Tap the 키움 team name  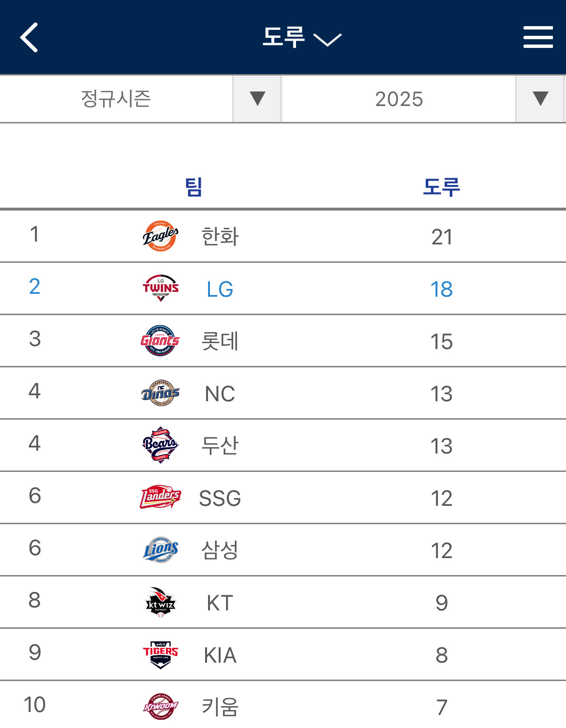pyautogui.click(x=220, y=707)
